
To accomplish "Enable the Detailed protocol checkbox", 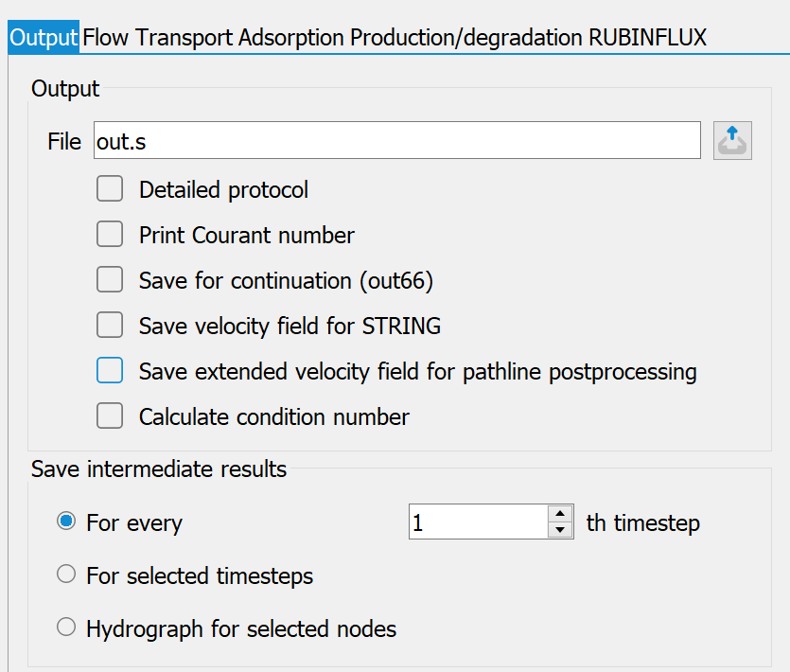I will tap(110, 188).
